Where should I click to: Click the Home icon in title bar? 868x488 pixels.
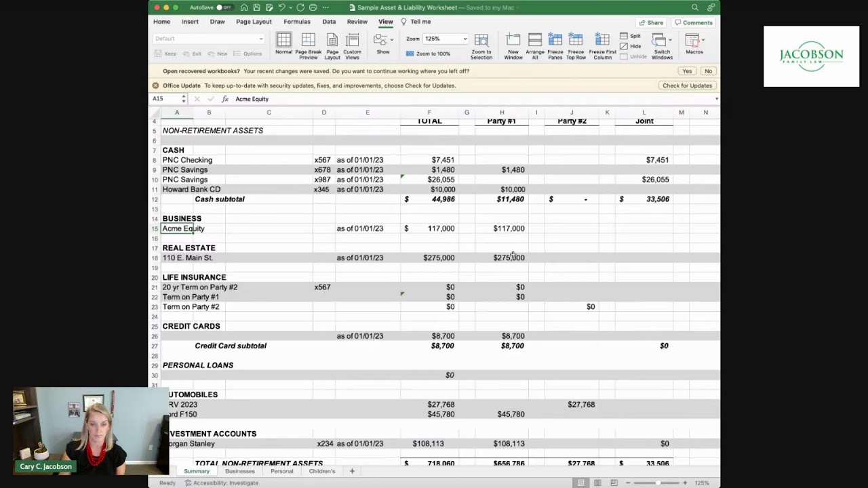tap(244, 7)
